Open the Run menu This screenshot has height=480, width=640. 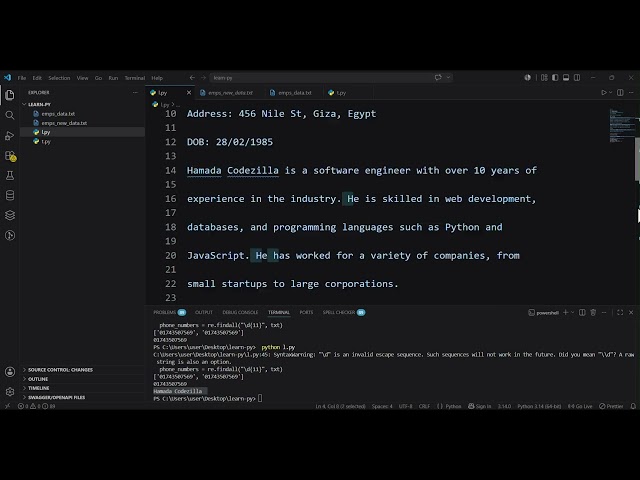[113, 78]
